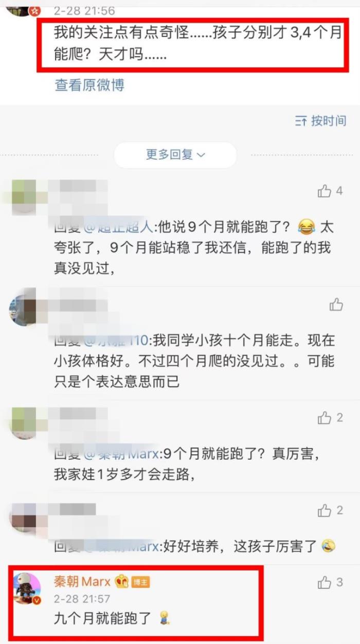The height and width of the screenshot is (644, 360).
Task: Click the 九个月就能跑了 comment text
Action: pos(103,619)
